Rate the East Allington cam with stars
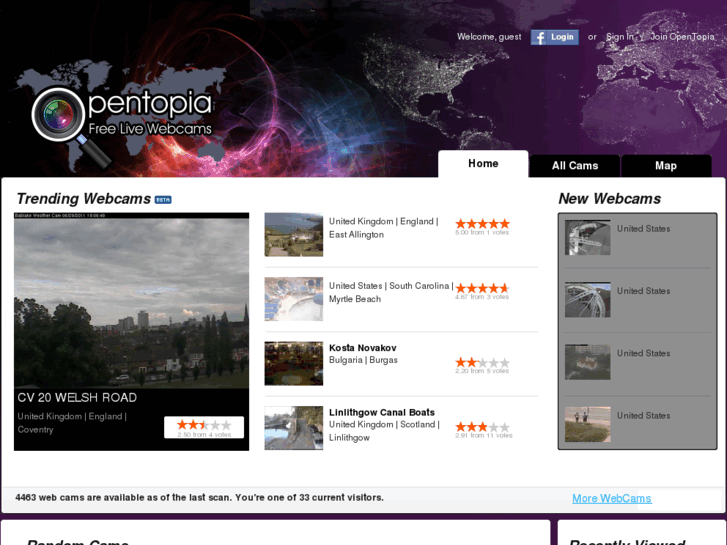The height and width of the screenshot is (545, 727). (x=482, y=224)
